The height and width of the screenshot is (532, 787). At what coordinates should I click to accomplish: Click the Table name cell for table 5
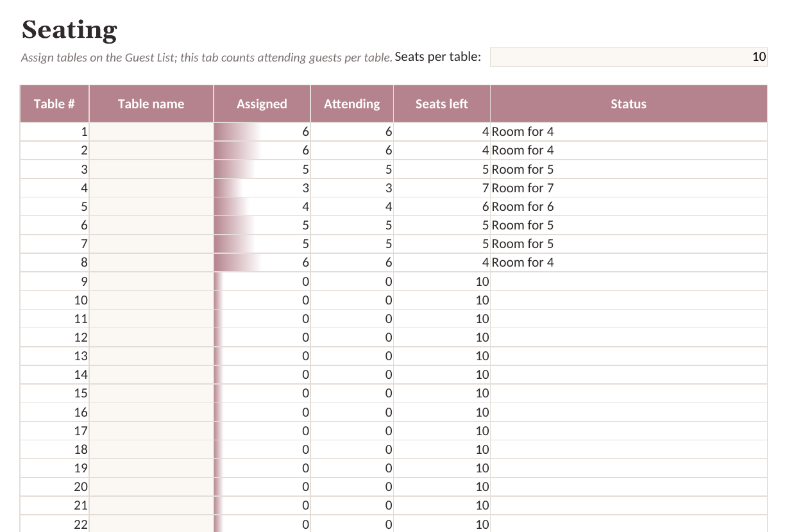[x=151, y=206]
